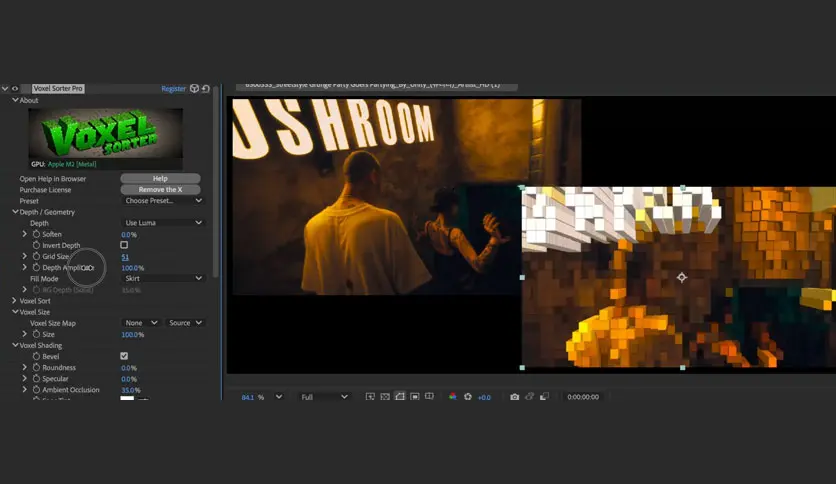The height and width of the screenshot is (484, 836).
Task: Click the show snapshot icon
Action: (529, 397)
